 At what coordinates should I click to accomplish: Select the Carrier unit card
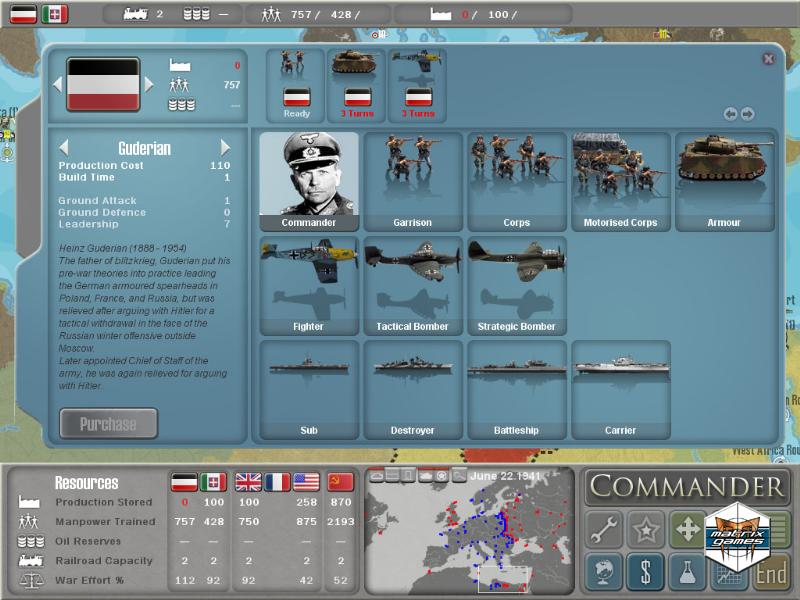[620, 390]
